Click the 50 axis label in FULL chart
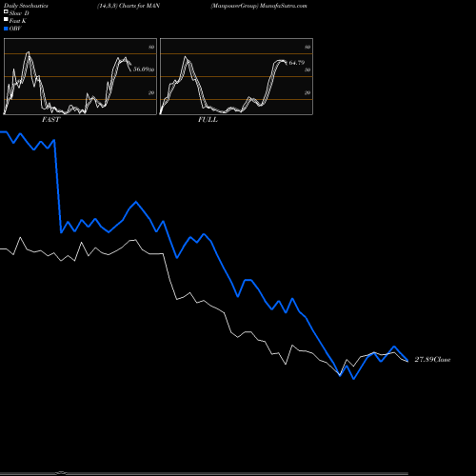This screenshot has height=476, width=476. click(x=307, y=69)
